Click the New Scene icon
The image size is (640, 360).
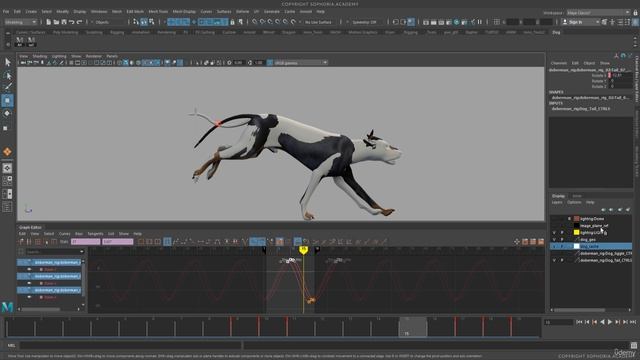pyautogui.click(x=48, y=22)
